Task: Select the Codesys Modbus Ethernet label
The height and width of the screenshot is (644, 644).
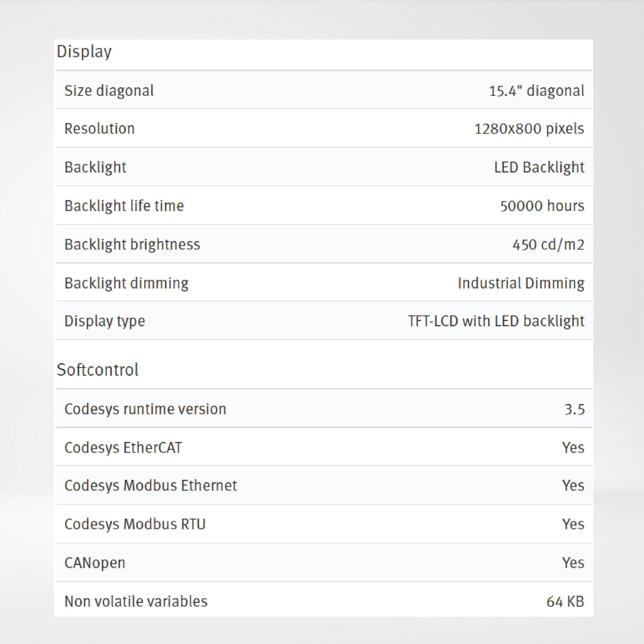Action: point(150,485)
